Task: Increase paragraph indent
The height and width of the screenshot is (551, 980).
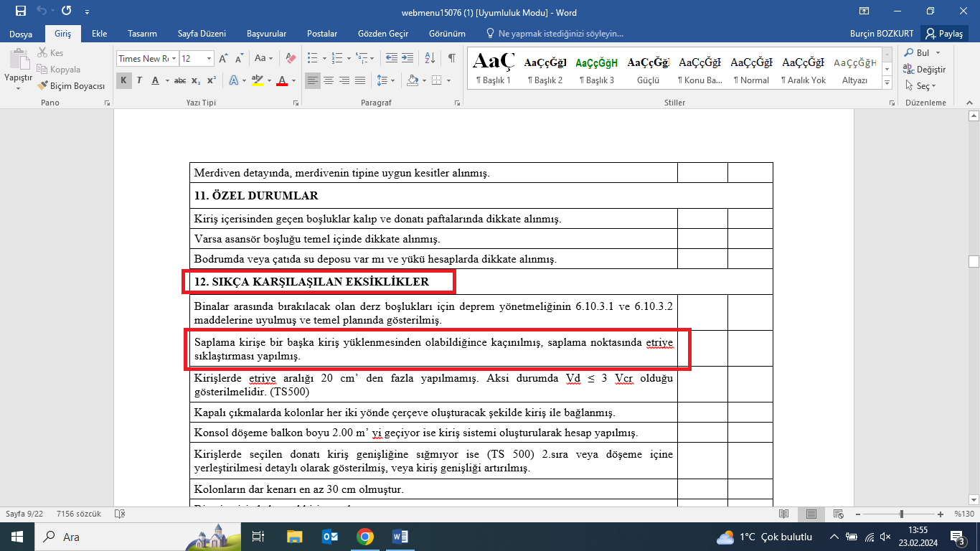Action: (x=407, y=58)
